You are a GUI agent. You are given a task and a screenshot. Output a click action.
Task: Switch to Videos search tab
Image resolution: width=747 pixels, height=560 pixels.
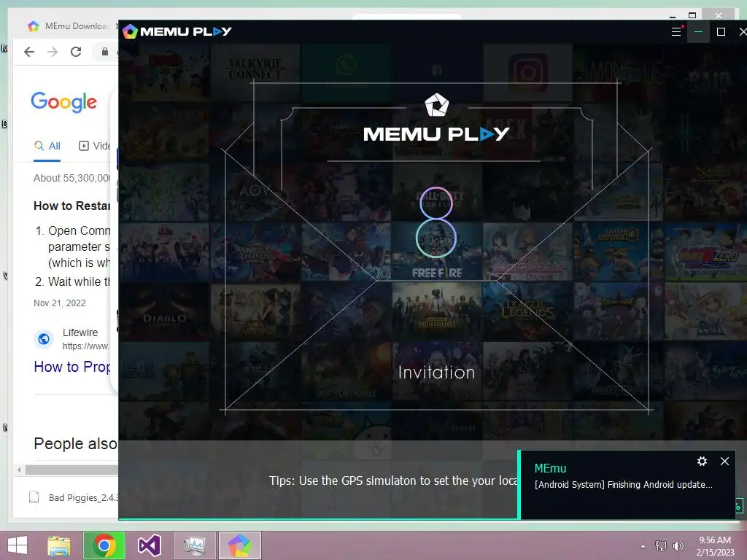pyautogui.click(x=94, y=146)
